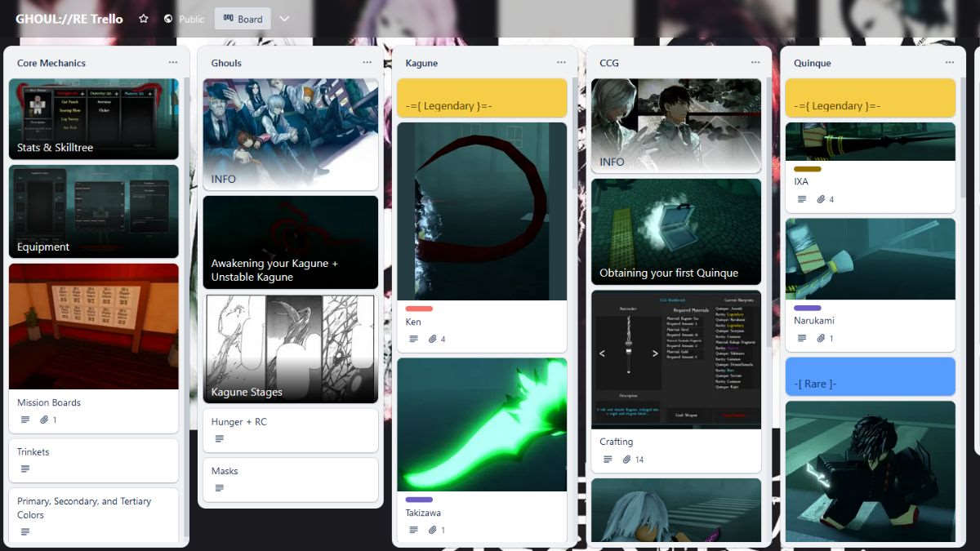This screenshot has width=980, height=551.
Task: Open the Kagune list actions menu
Action: coord(561,63)
